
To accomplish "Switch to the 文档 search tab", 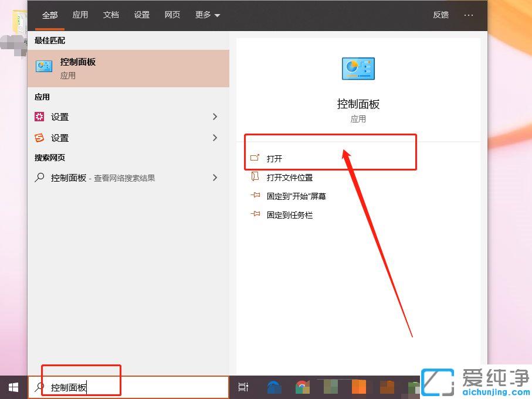I will 111,15.
